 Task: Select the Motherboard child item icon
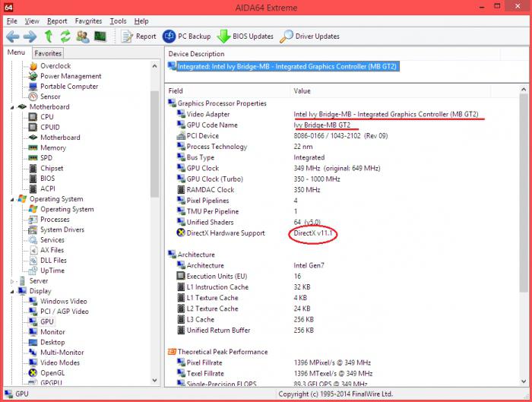pos(33,138)
